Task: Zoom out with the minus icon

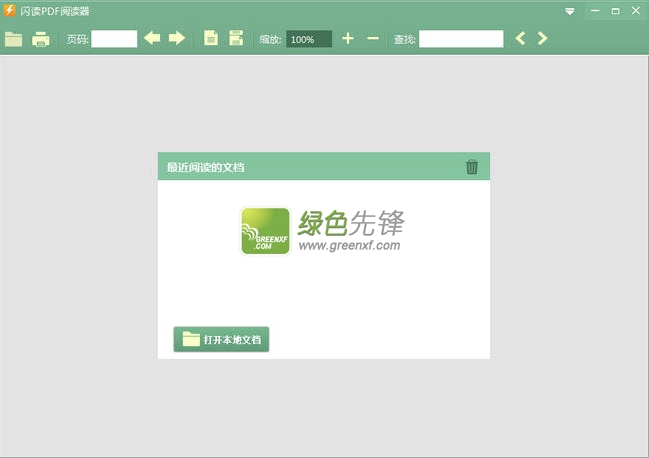Action: (x=373, y=38)
